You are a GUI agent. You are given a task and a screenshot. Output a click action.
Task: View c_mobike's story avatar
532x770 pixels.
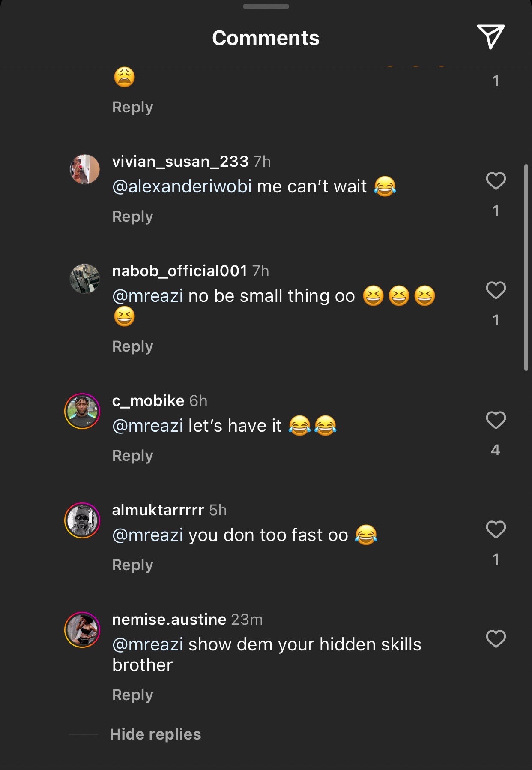[x=82, y=411]
